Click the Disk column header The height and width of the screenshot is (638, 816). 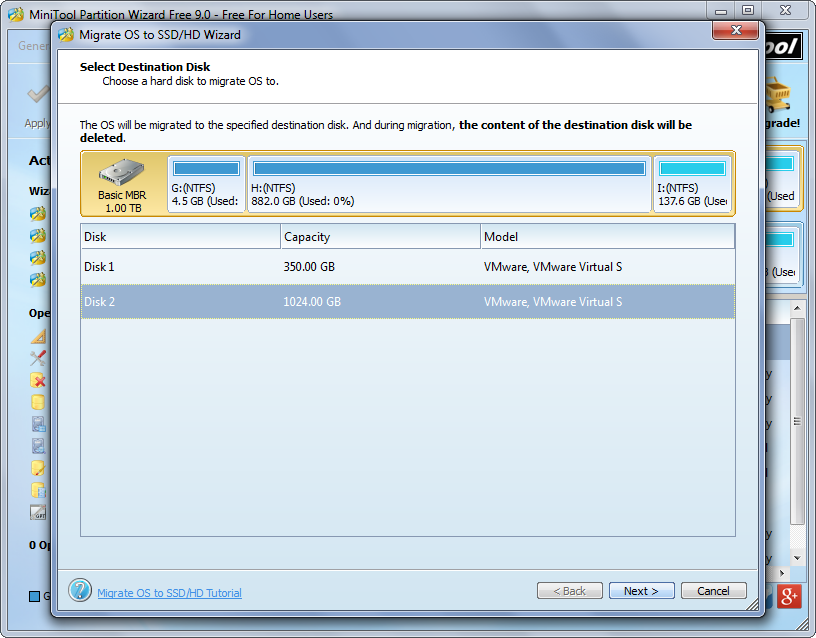(x=181, y=236)
